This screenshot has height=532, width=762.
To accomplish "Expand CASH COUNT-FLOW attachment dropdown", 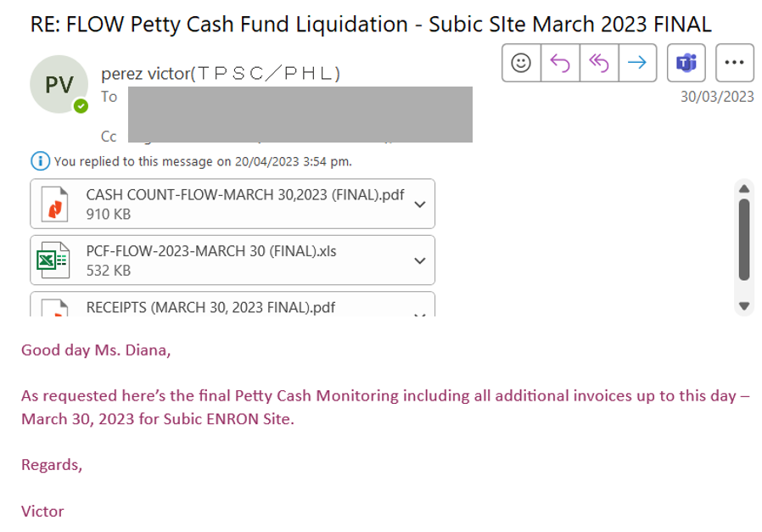I will click(419, 204).
